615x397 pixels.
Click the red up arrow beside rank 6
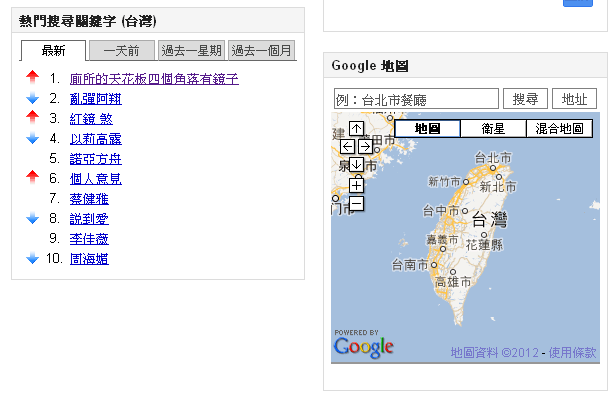pos(33,177)
